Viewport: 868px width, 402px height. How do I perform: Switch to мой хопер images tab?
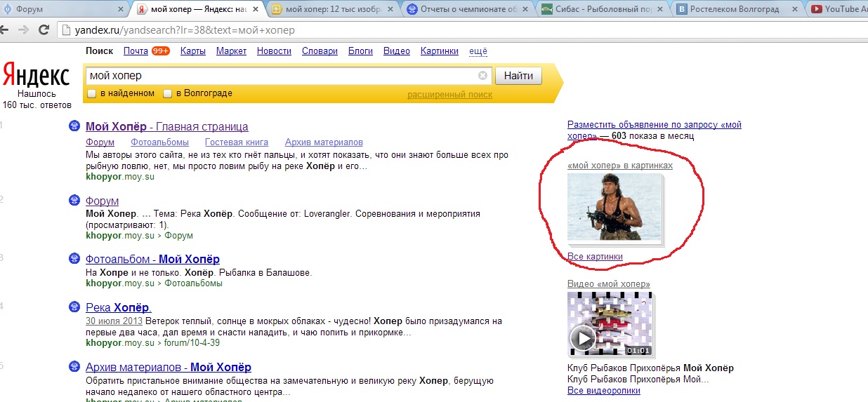coord(331,9)
